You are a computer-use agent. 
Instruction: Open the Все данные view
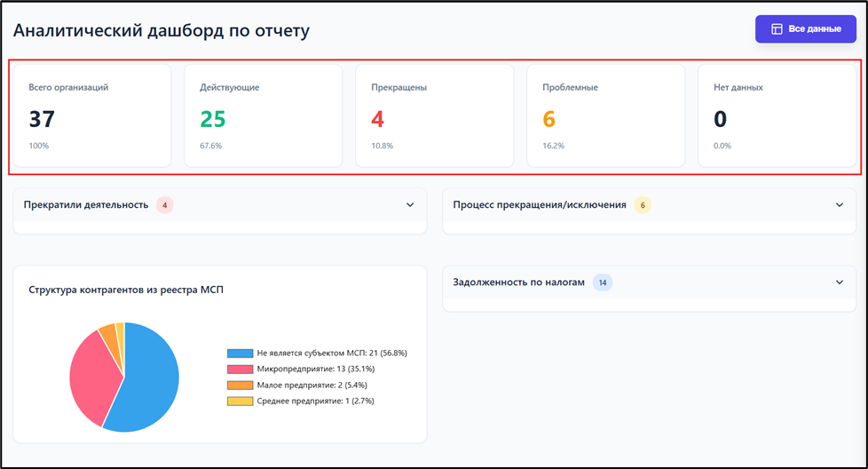click(805, 29)
